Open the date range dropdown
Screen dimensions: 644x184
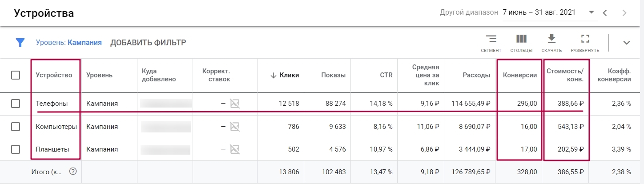click(591, 12)
